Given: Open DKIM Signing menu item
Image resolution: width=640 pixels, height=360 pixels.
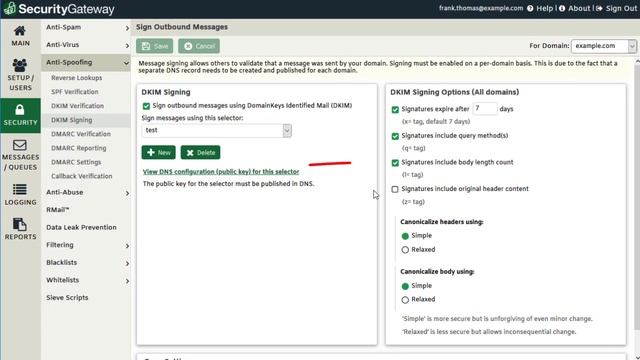Looking at the screenshot, I should (x=72, y=120).
